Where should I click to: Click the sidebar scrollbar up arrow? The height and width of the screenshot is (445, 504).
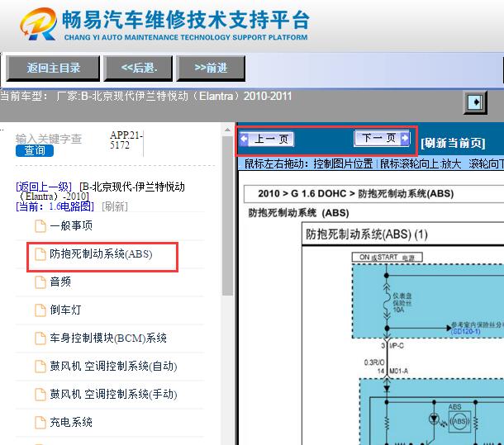pyautogui.click(x=227, y=130)
